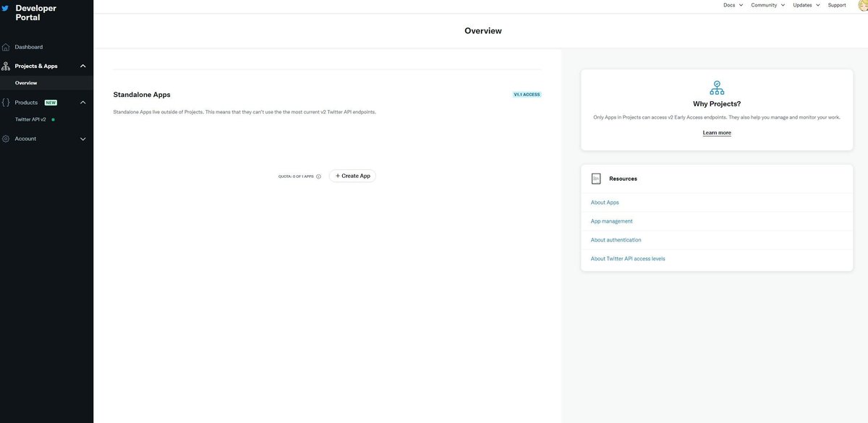Image resolution: width=868 pixels, height=423 pixels.
Task: Click the Resources document icon
Action: pos(596,179)
